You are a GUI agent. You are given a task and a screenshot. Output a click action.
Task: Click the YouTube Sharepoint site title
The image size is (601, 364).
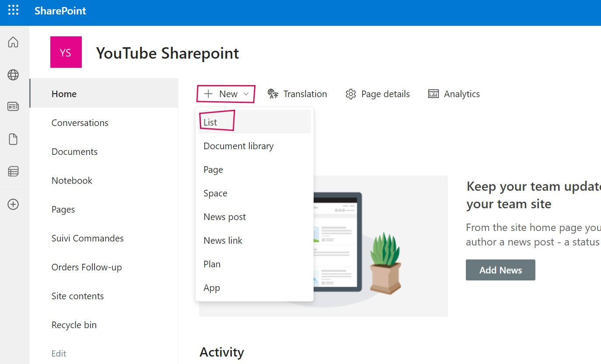[168, 53]
